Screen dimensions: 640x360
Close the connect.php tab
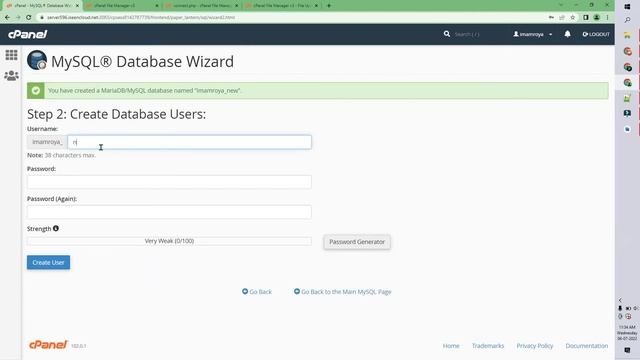click(236, 6)
